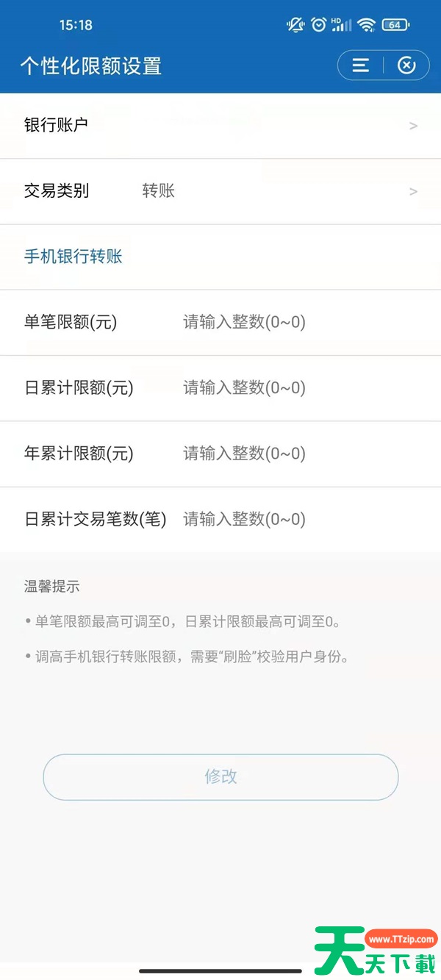
Task: Select the 转账 transaction type value
Action: pos(157,191)
